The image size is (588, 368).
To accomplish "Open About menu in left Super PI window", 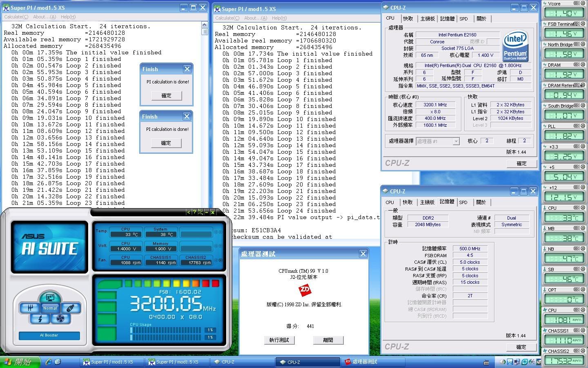I will click(45, 17).
